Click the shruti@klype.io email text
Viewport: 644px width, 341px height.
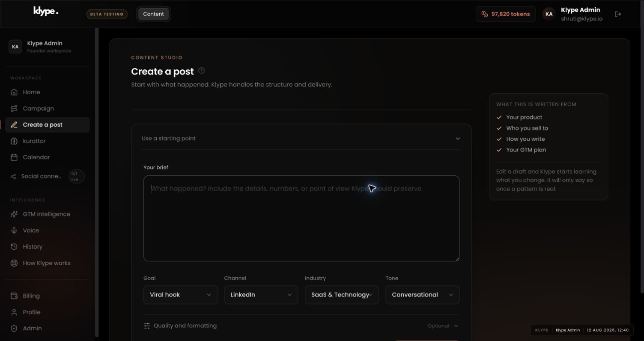coord(581,19)
